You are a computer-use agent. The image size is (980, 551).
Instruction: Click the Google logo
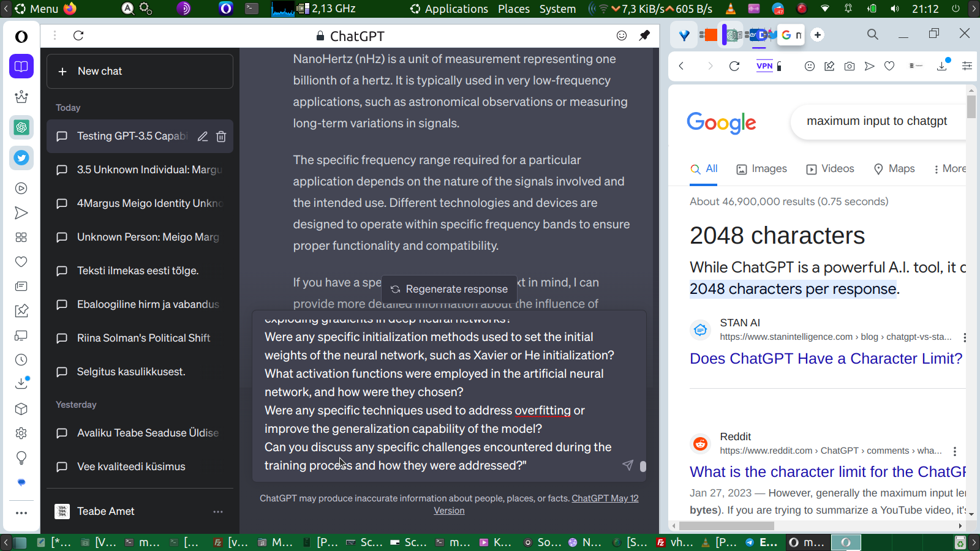click(722, 122)
